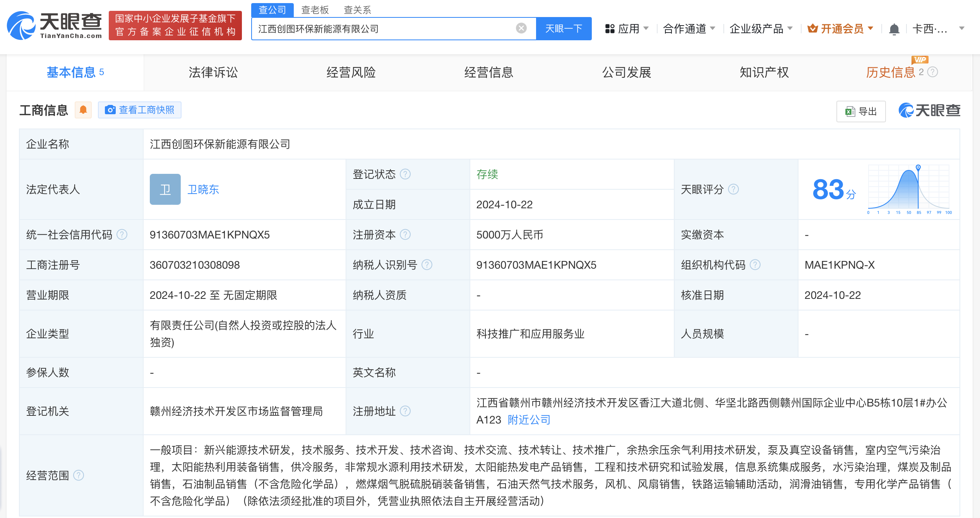The height and width of the screenshot is (518, 980).
Task: Click 赣州经济技术开发区市场监督管理局 text
Action: (236, 411)
